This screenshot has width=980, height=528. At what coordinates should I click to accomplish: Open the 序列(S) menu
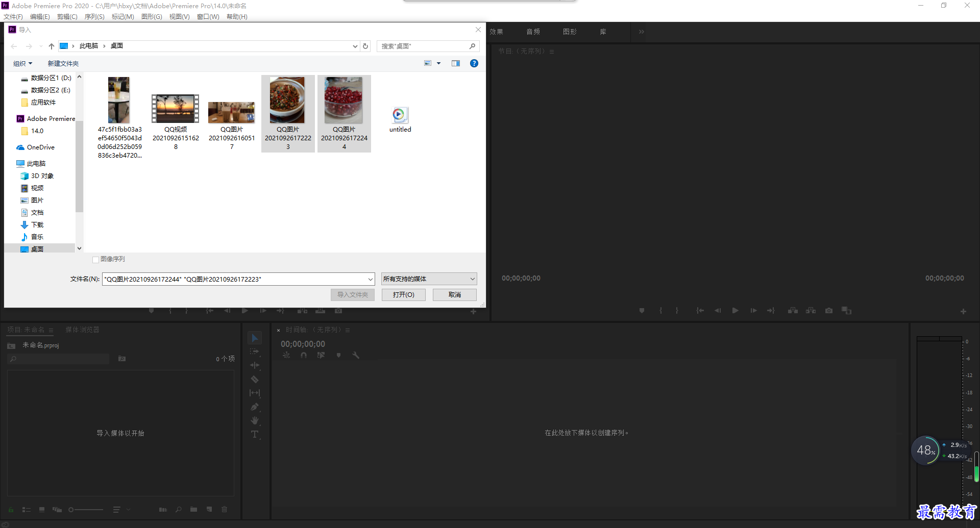(x=94, y=17)
